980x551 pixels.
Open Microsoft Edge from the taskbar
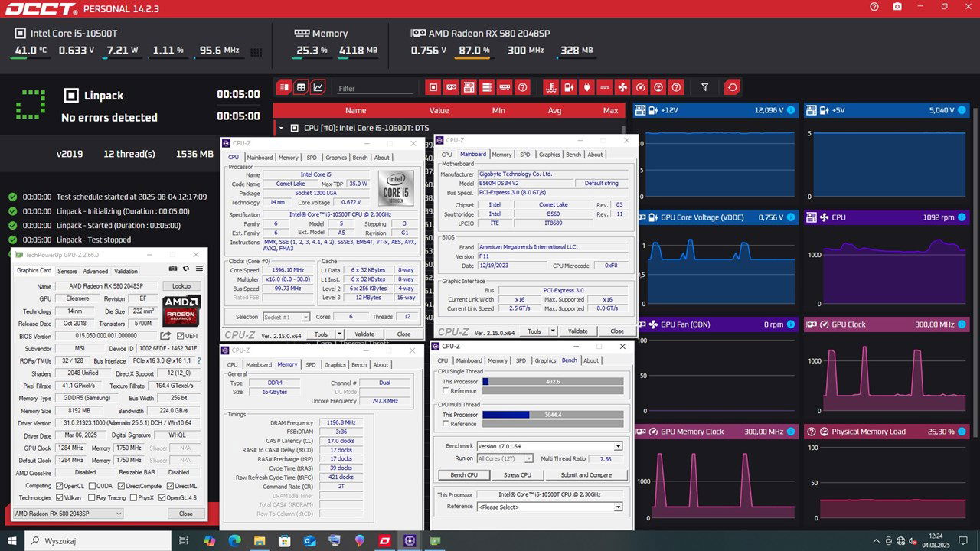234,540
